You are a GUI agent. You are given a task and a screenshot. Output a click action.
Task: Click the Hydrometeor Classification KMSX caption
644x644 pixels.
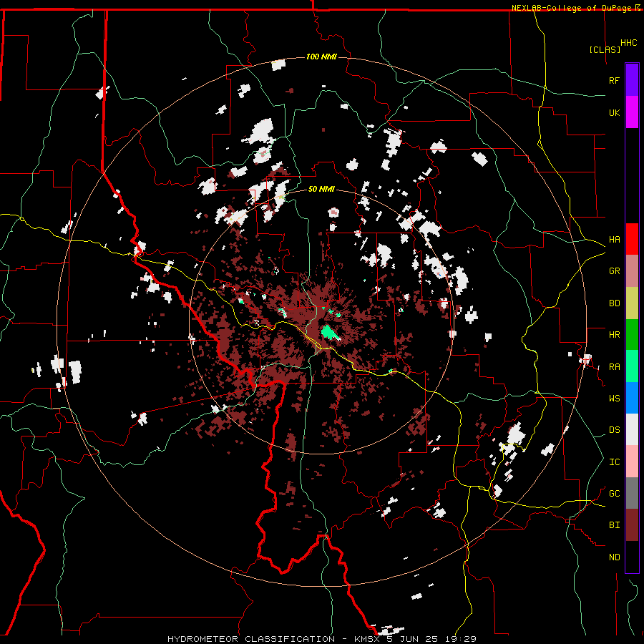coord(321,639)
